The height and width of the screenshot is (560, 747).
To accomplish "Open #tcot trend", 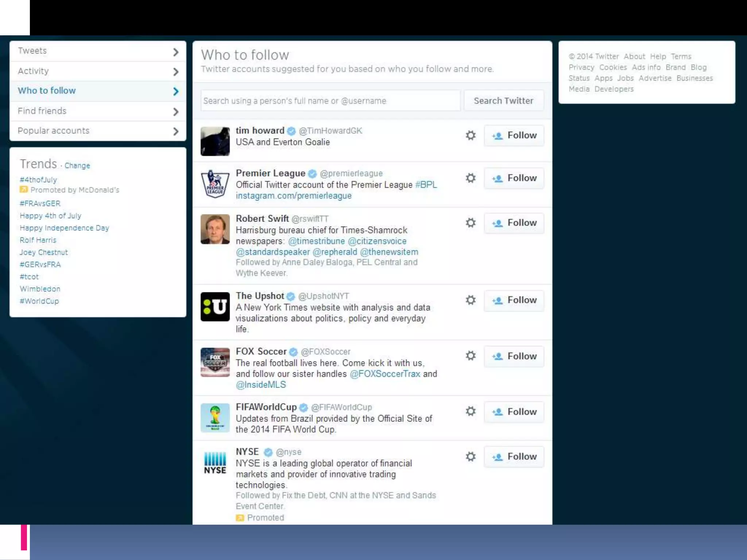I will [29, 277].
